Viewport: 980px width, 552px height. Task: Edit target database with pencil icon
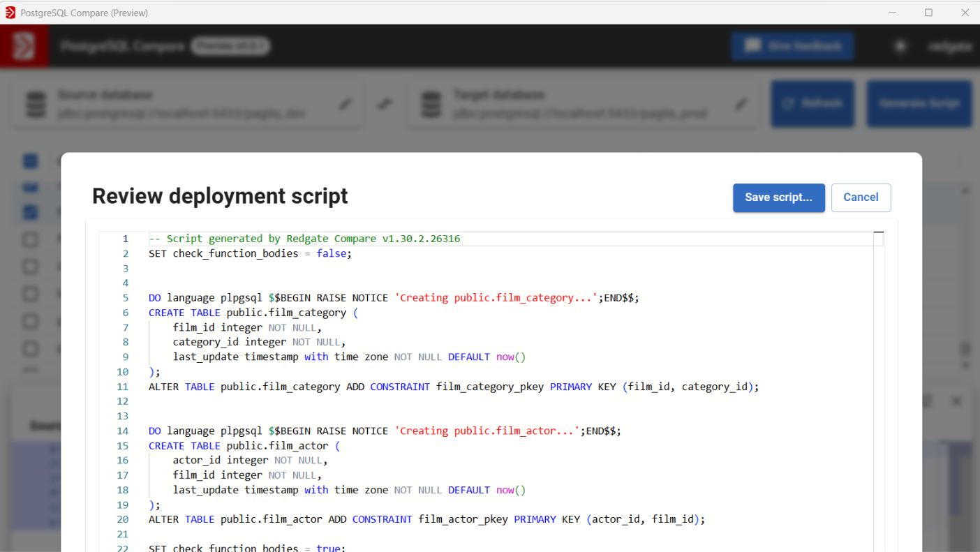pyautogui.click(x=741, y=104)
